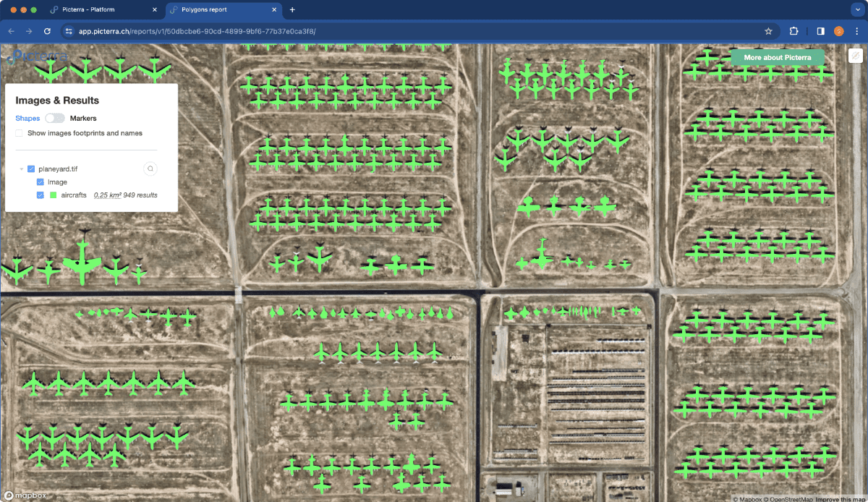Open the Chrome three-dot menu
This screenshot has width=868, height=502.
[x=856, y=31]
